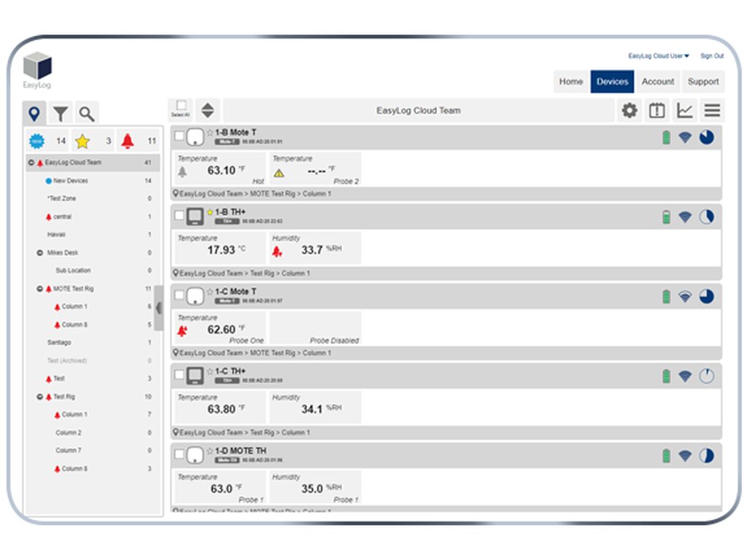Collapse the EasyLog Cloud Team tree node
The image size is (747, 560).
[x=31, y=163]
